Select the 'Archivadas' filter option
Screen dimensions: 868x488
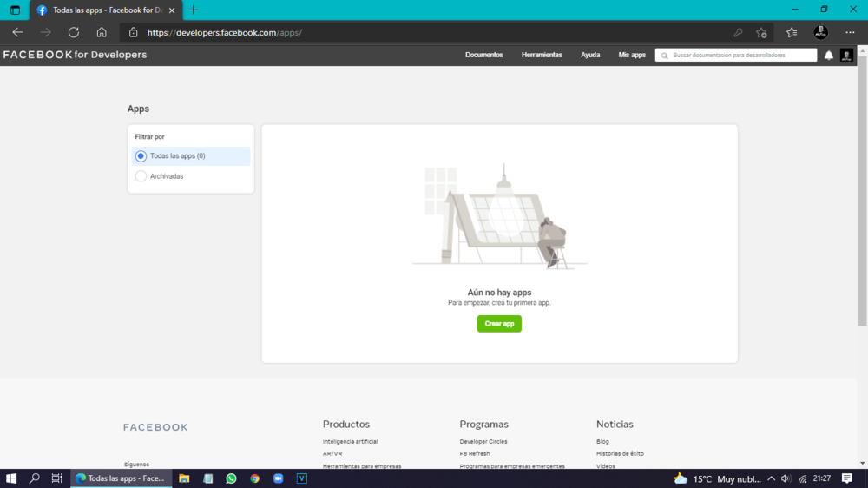[141, 176]
